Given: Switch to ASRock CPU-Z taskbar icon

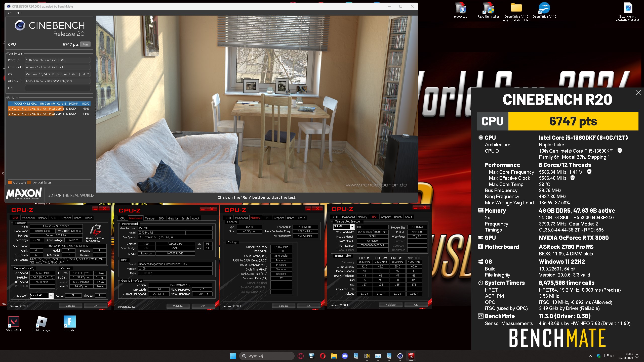Looking at the screenshot, I should [411, 356].
